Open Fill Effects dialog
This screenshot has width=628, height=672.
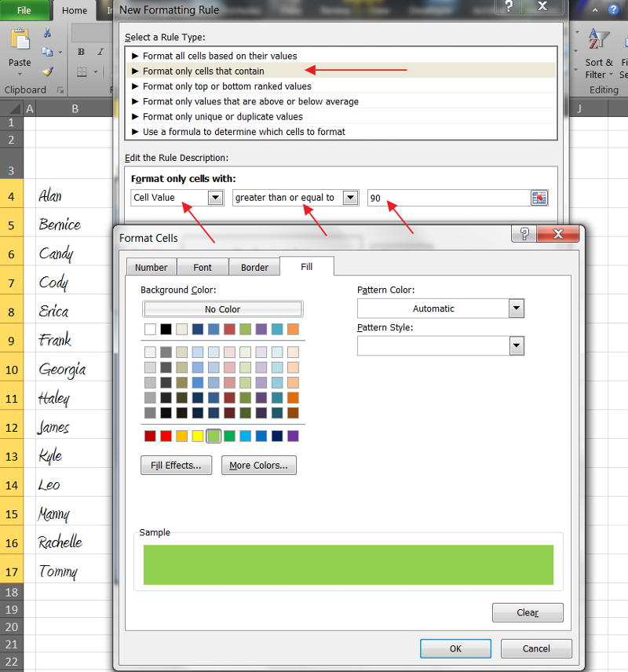coord(176,465)
